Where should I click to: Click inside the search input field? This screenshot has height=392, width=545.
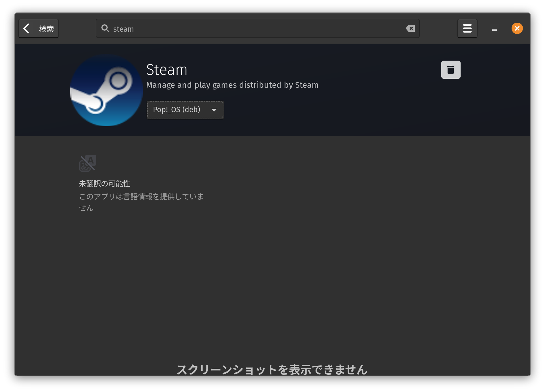pyautogui.click(x=255, y=28)
